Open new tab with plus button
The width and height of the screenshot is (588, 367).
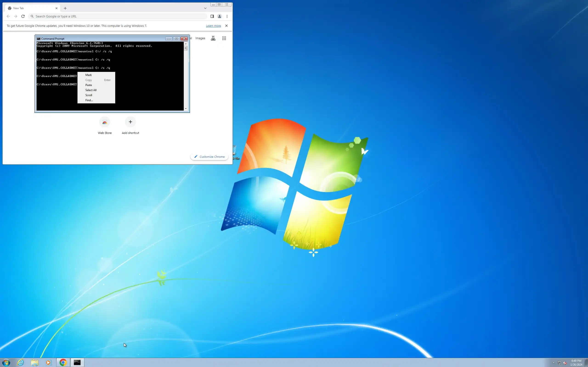[65, 8]
